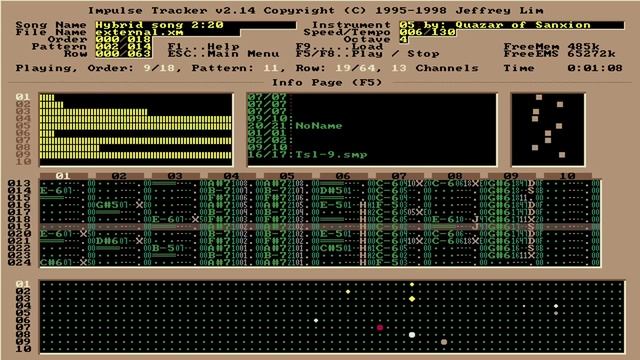Image resolution: width=640 pixels, height=360 pixels.
Task: Click channel 08 yellow volume bar
Action: tap(69, 147)
